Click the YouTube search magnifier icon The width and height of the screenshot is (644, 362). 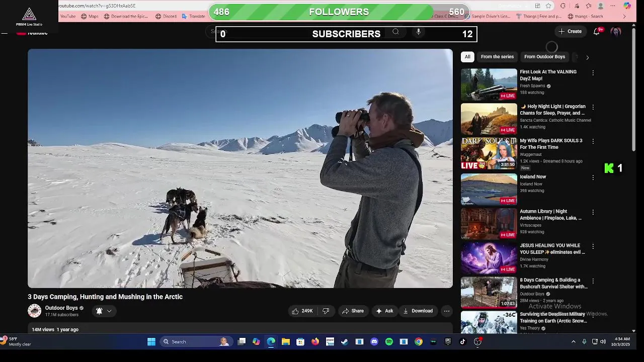pos(395,32)
